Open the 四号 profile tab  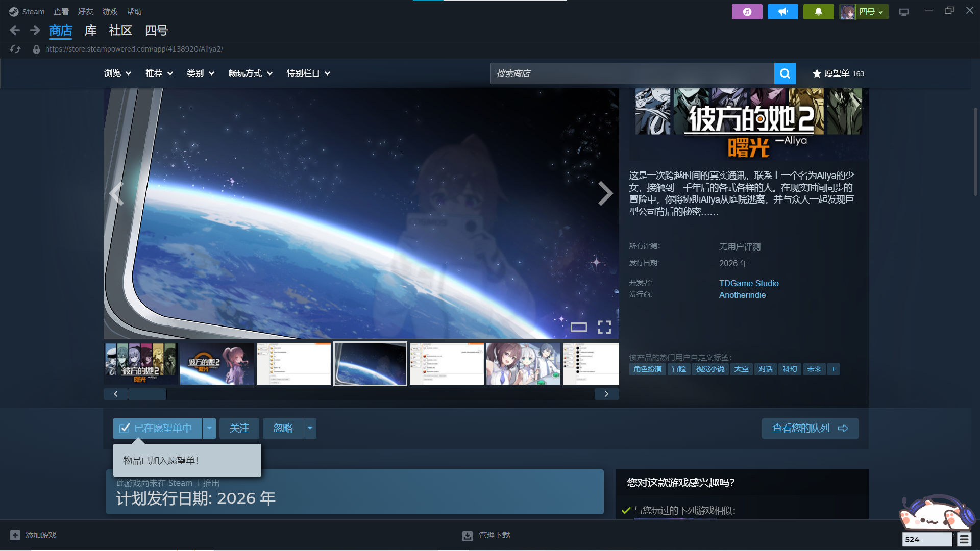pos(156,31)
